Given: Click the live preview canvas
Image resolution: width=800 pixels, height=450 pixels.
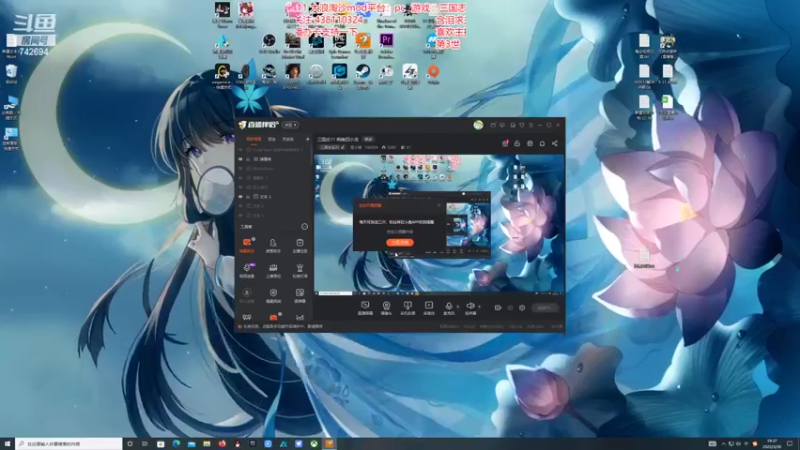Looking at the screenshot, I should (x=439, y=223).
